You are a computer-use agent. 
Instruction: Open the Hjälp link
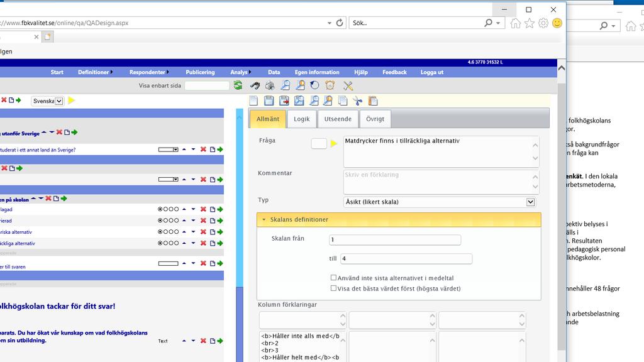coord(361,72)
